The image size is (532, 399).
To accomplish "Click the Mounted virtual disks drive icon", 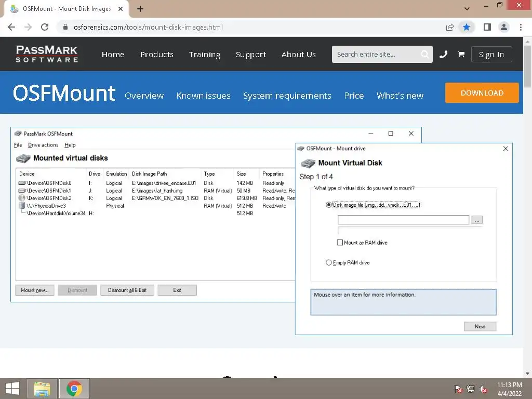I will pyautogui.click(x=23, y=158).
